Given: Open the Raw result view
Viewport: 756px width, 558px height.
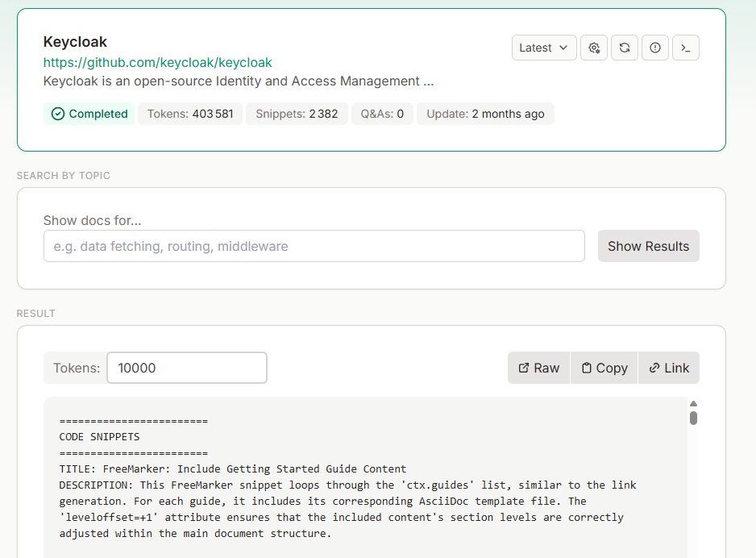Looking at the screenshot, I should tap(539, 368).
